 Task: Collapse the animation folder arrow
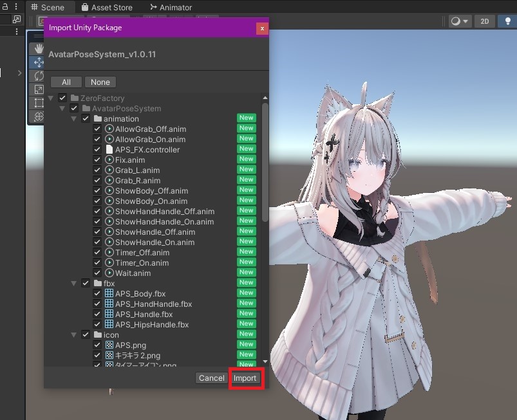pos(74,118)
